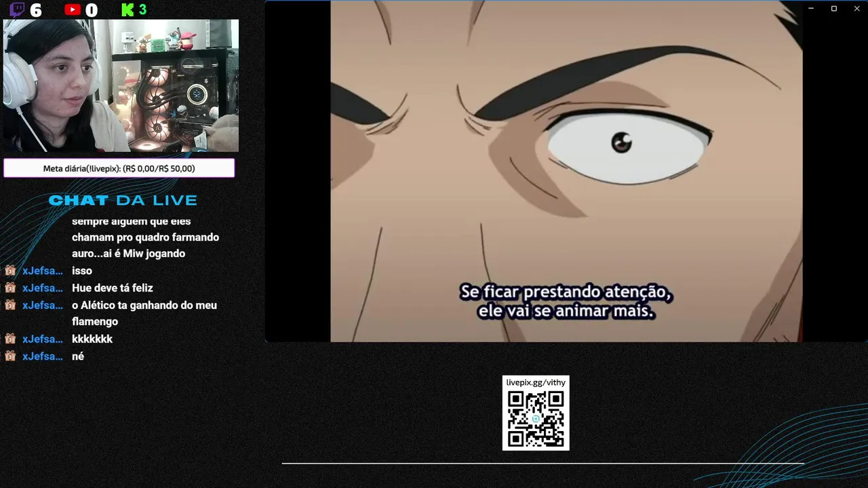Click the badge icon beside 'kkkkkkk'
This screenshot has width=868, height=488.
coord(10,339)
